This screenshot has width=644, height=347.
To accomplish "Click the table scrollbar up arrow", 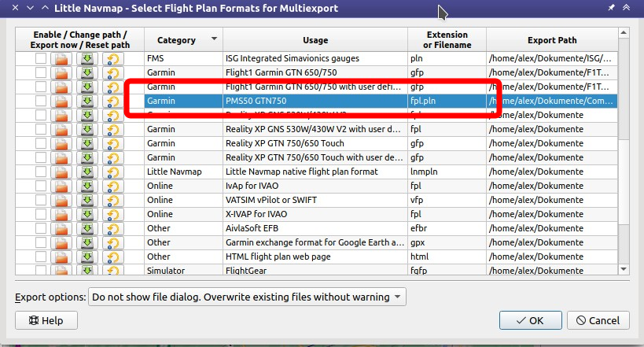I will coord(624,32).
